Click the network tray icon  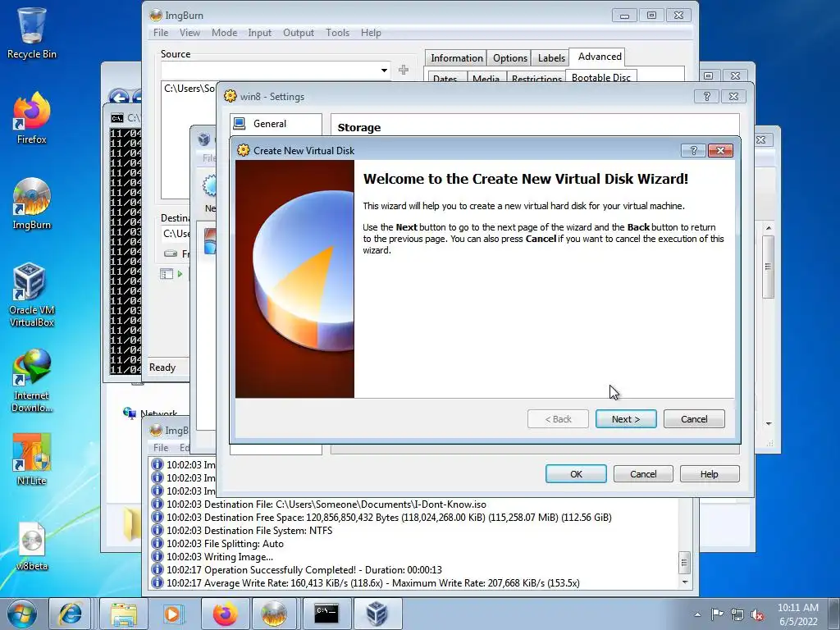pyautogui.click(x=737, y=614)
